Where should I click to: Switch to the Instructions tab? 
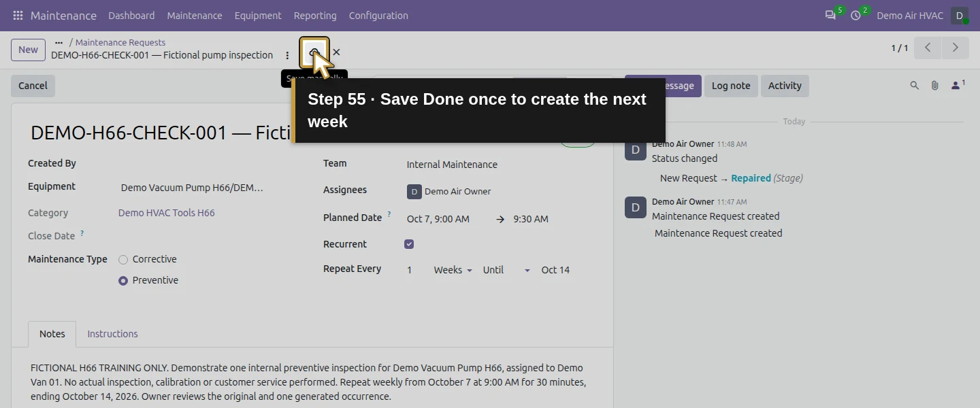pos(112,334)
